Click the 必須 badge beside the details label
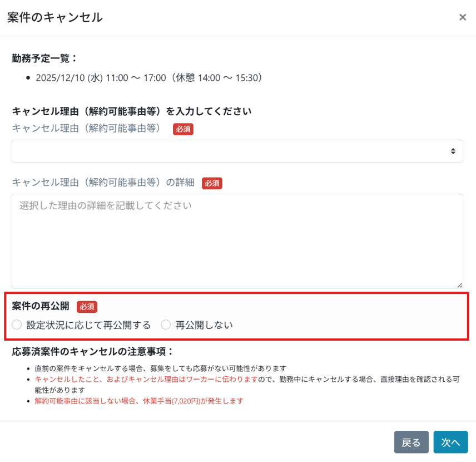Viewport: 476px width, 462px height. [x=212, y=183]
